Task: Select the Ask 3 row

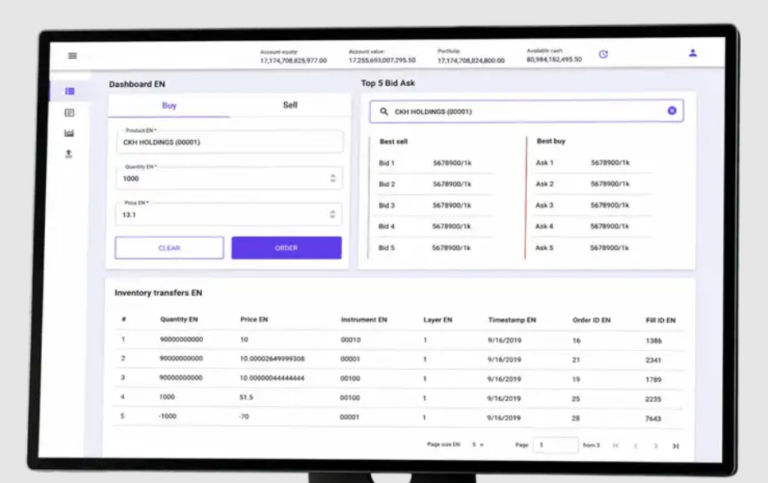Action: [592, 205]
